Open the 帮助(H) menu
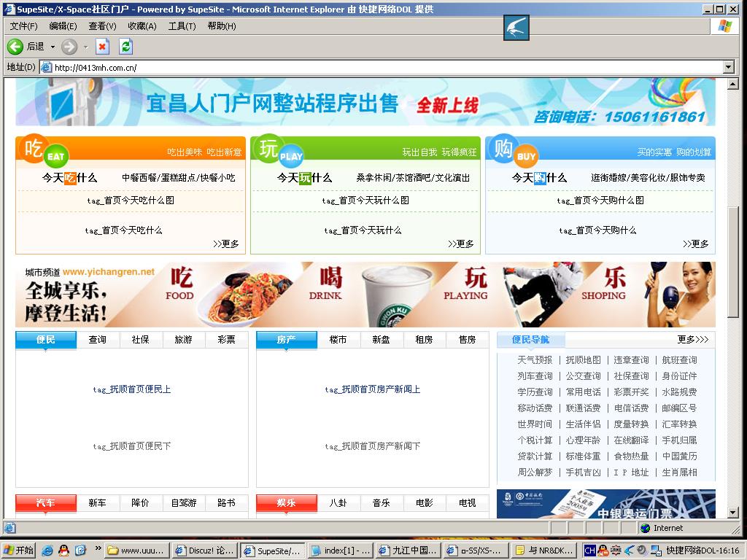 [222, 26]
